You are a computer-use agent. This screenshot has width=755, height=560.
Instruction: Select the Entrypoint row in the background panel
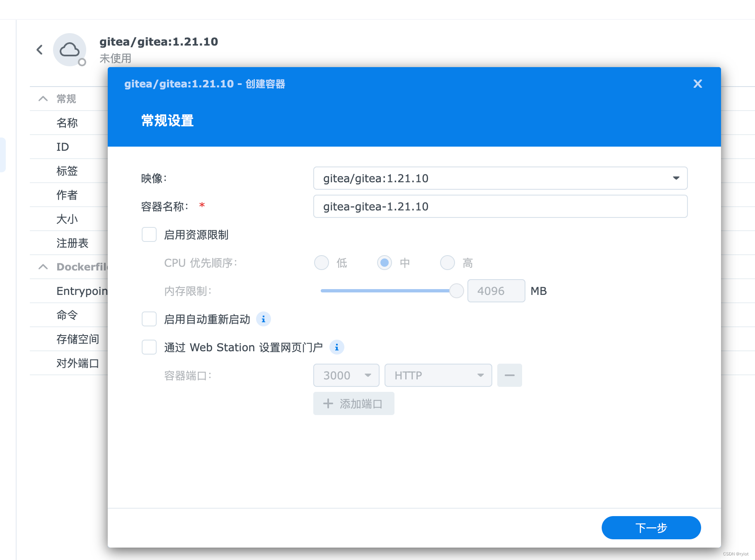[69, 291]
